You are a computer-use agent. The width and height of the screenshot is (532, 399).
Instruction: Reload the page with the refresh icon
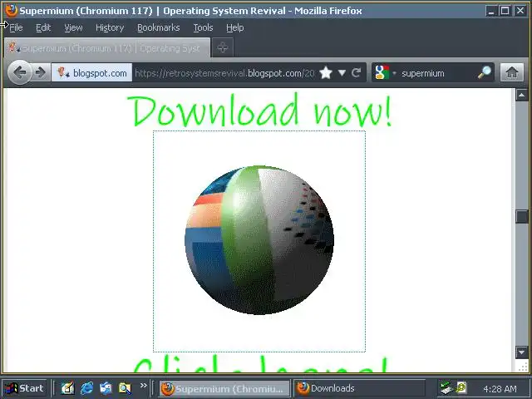(357, 72)
